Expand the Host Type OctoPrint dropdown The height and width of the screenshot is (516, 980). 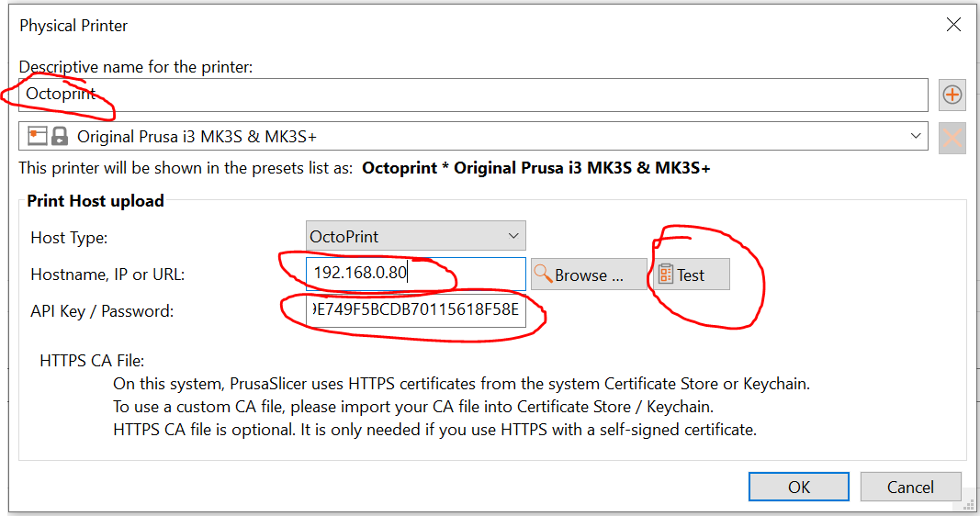point(416,236)
